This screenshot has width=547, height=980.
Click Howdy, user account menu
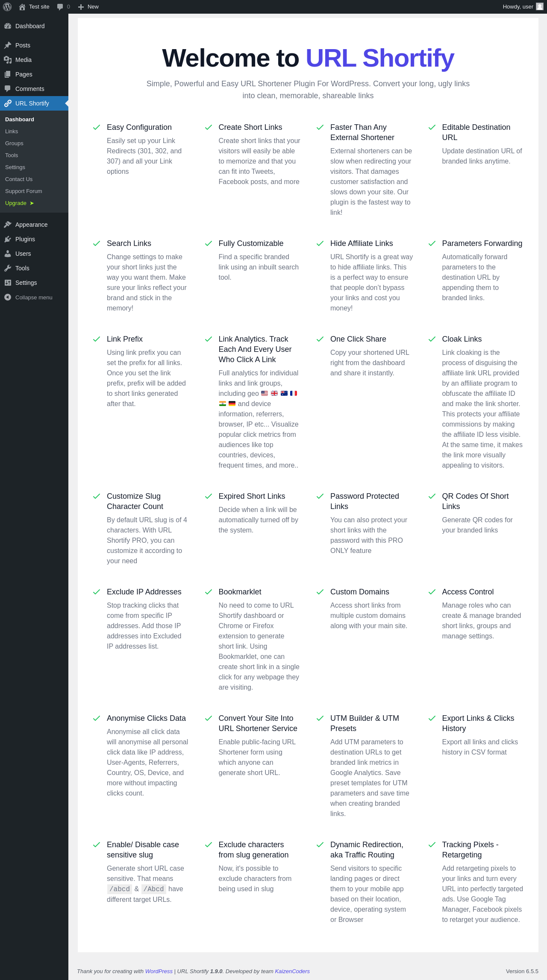tap(523, 7)
